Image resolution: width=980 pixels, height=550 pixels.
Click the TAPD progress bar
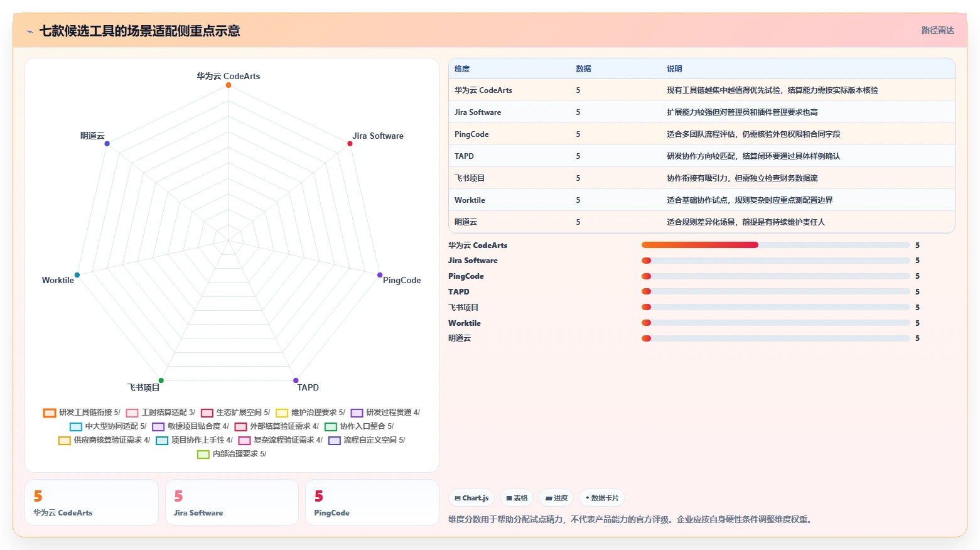[x=776, y=291]
